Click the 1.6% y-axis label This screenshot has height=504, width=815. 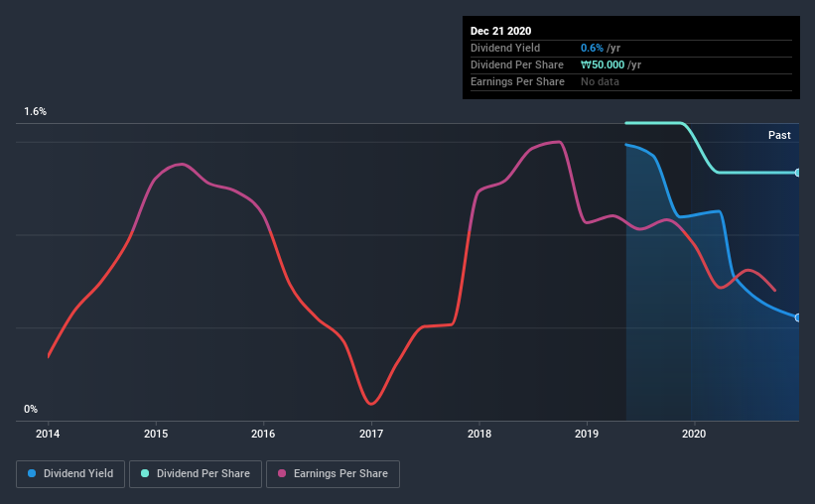tap(36, 112)
